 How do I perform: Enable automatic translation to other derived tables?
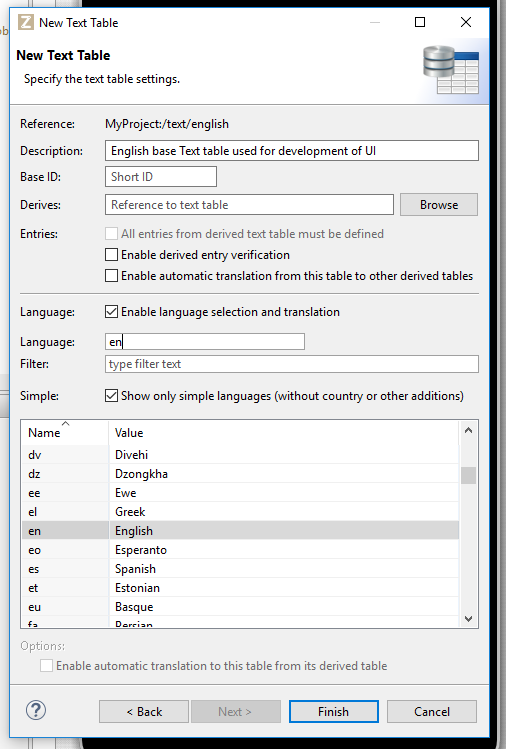111,276
